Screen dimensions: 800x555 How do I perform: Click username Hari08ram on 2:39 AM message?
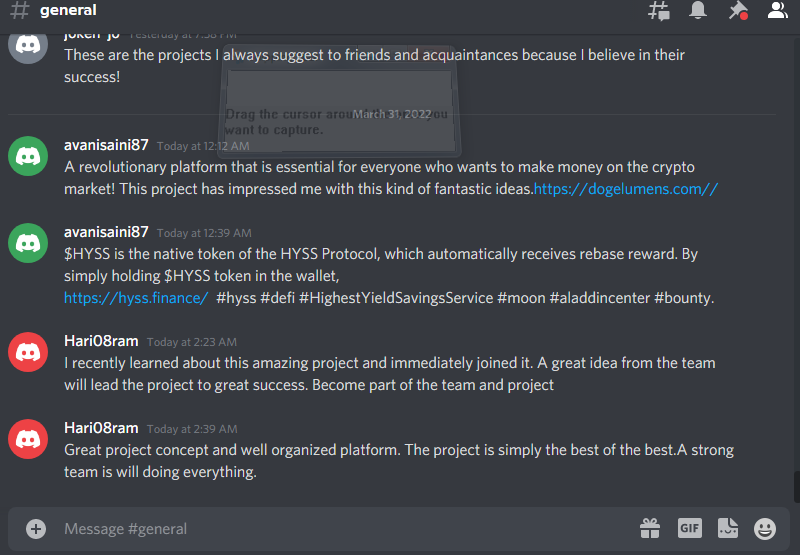[x=101, y=428]
